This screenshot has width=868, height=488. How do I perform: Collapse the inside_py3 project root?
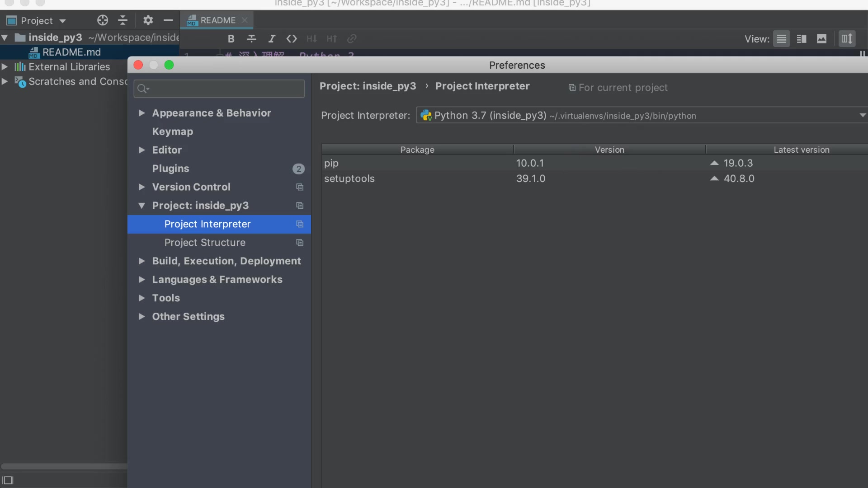point(5,38)
